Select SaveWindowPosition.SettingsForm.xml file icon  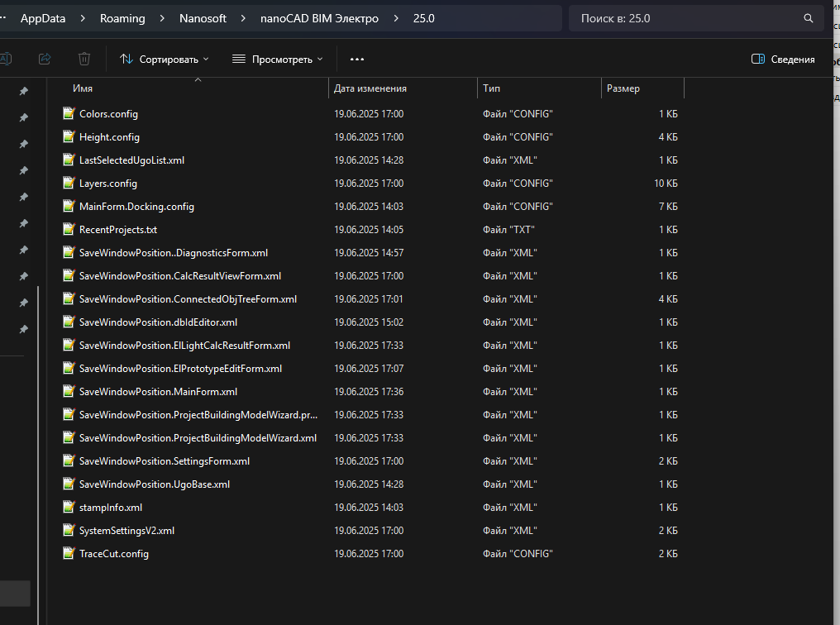click(x=69, y=460)
